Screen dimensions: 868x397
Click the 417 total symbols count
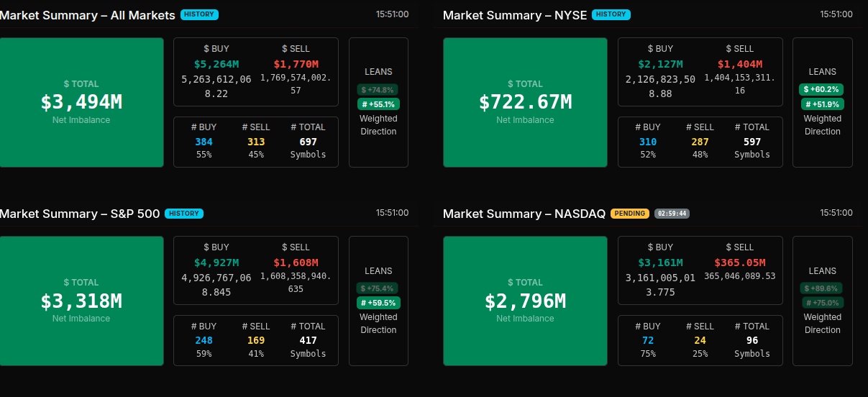point(308,340)
